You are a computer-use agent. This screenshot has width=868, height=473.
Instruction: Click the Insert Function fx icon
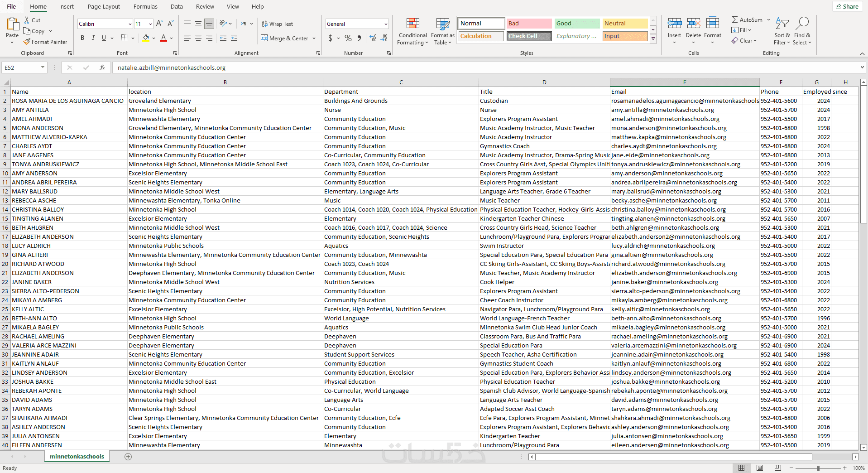(x=102, y=68)
